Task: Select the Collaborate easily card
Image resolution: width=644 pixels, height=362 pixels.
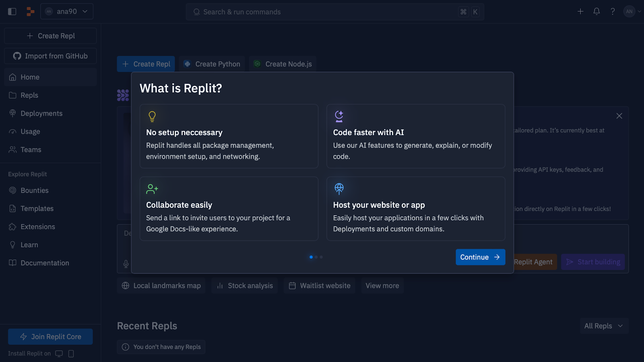Action: pyautogui.click(x=229, y=209)
